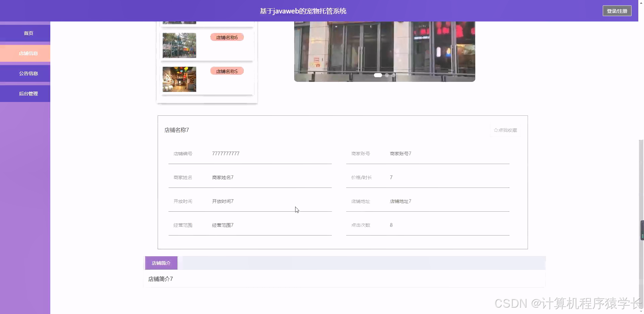Select the second carousel indicator dot
Viewport: 644px width, 314px height.
(x=386, y=75)
